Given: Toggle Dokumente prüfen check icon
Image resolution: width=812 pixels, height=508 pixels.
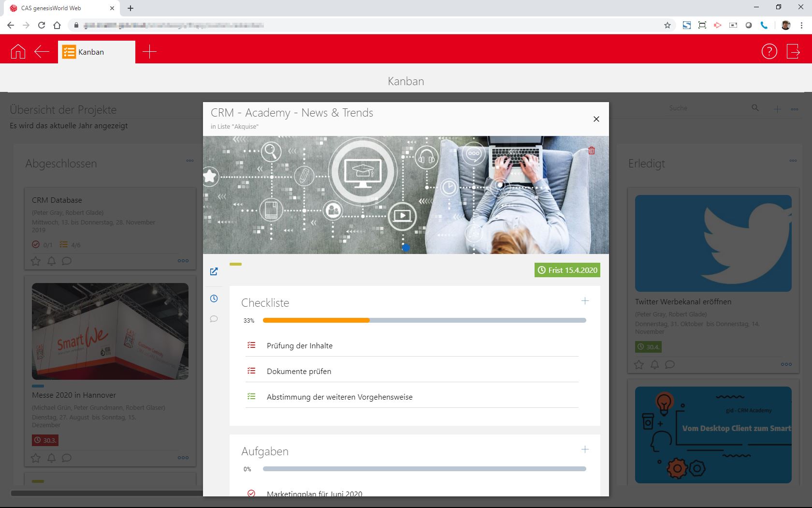Looking at the screenshot, I should pos(251,371).
